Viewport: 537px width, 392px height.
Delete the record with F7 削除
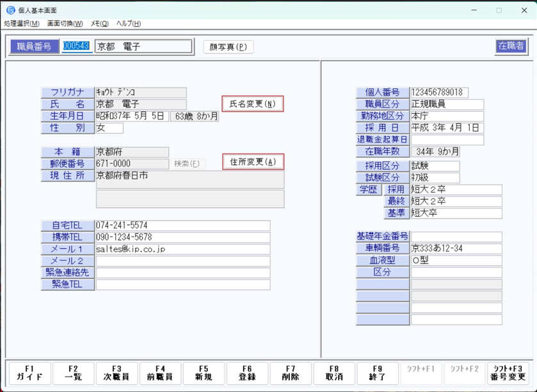(x=291, y=373)
